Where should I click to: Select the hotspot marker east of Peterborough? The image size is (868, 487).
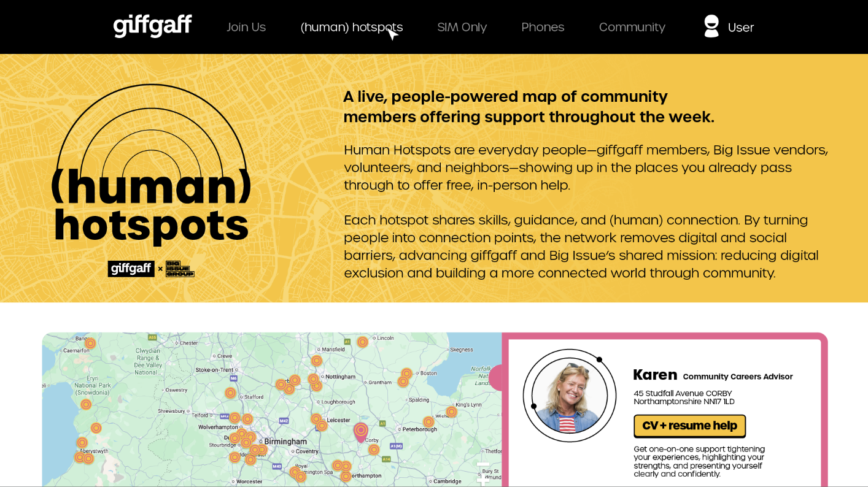[428, 422]
